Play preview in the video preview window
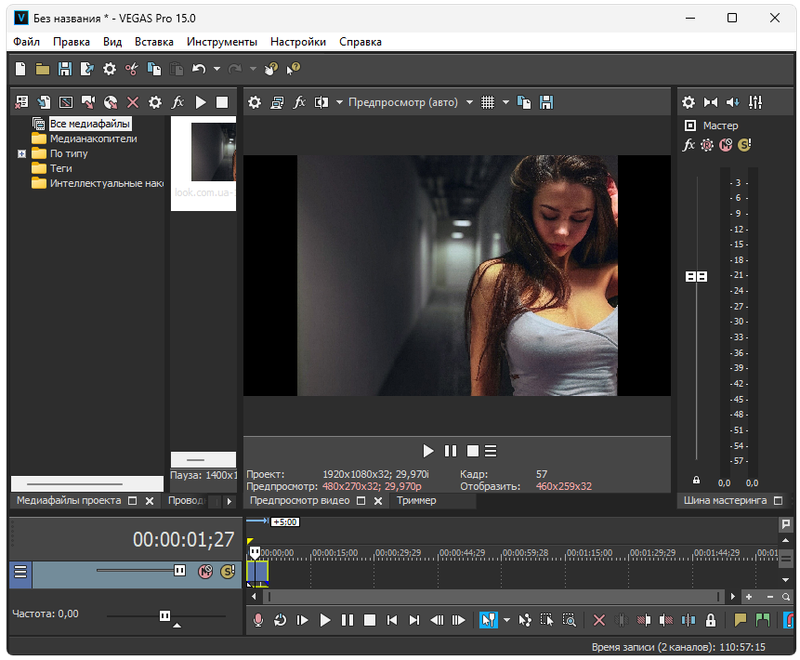 [428, 451]
